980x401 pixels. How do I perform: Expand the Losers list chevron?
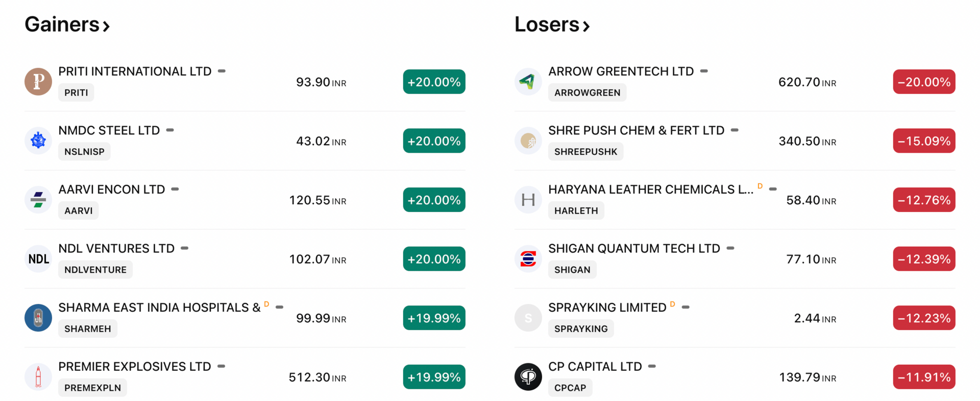[x=586, y=26]
